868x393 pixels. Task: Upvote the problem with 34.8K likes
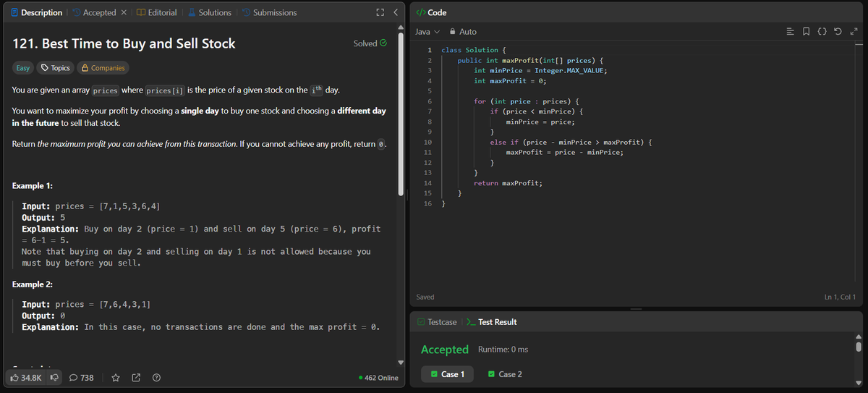(27, 377)
